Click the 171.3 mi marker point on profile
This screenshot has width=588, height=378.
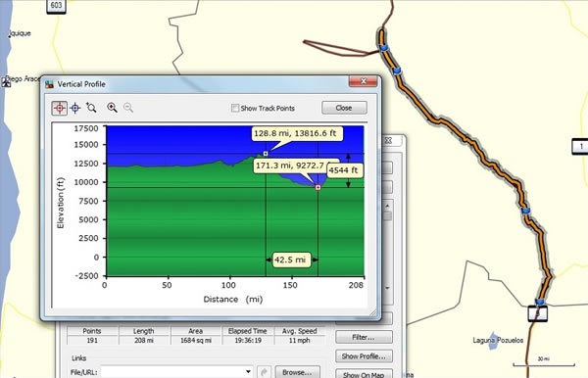[x=318, y=187]
